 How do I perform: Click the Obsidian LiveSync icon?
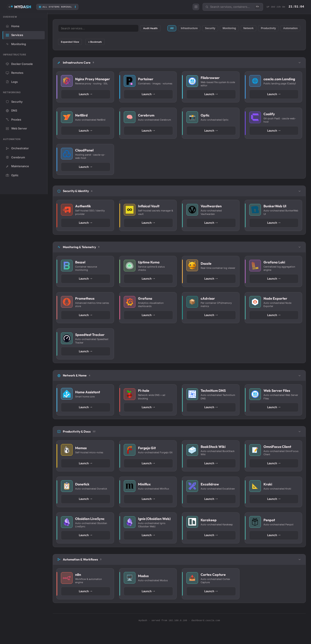[x=67, y=522]
